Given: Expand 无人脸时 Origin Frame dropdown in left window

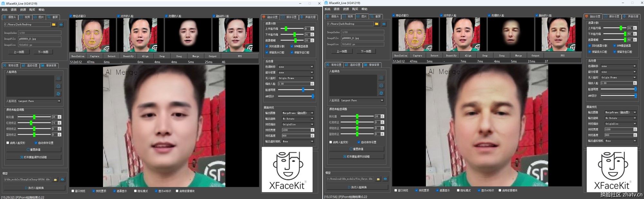Looking at the screenshot, I should tap(296, 78).
